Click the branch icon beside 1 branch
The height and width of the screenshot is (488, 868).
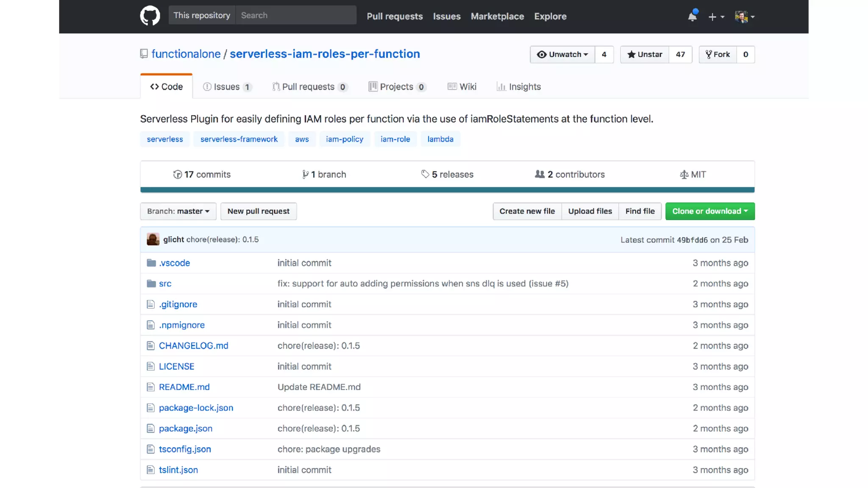(x=305, y=175)
